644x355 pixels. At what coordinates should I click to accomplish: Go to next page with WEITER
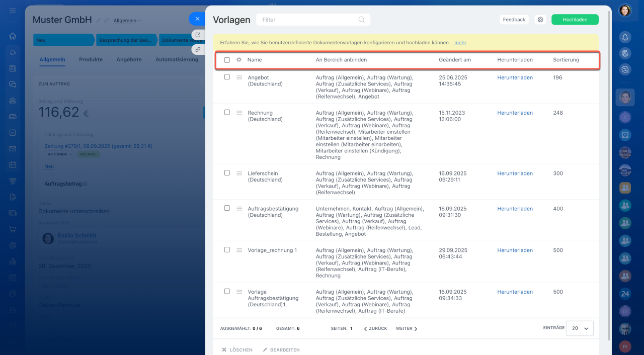click(407, 328)
